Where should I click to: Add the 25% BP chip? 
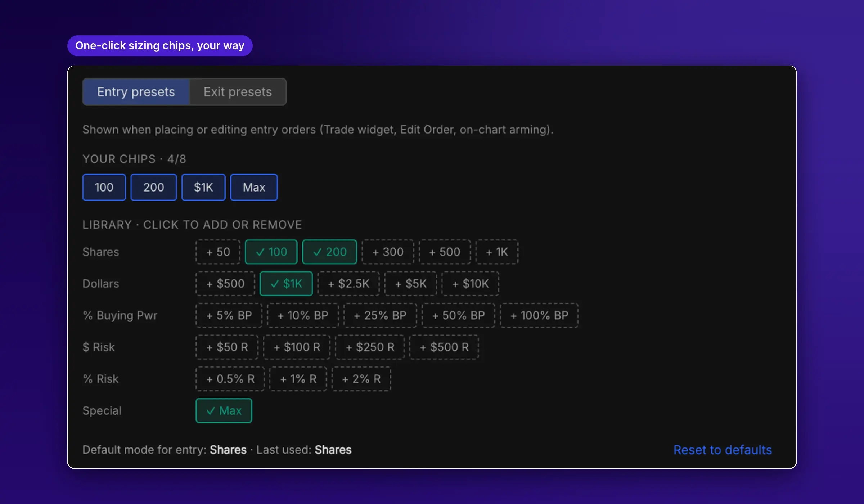tap(380, 315)
